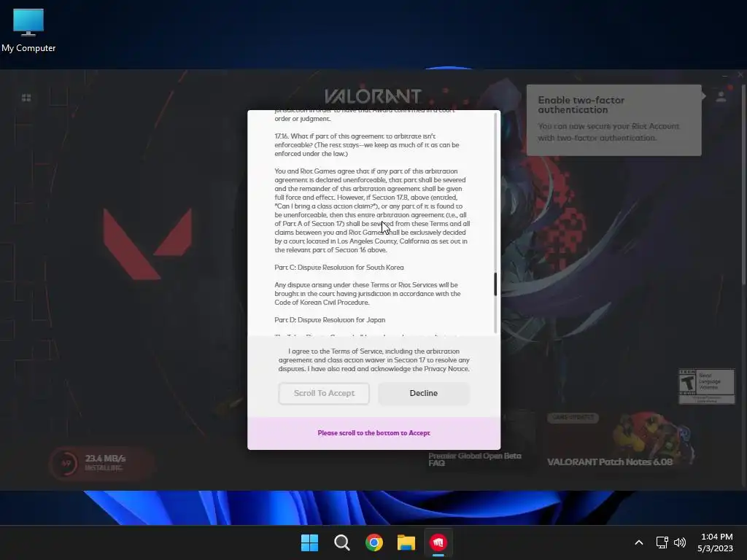
Task: Click the red VALORANT V emblem
Action: click(x=147, y=244)
